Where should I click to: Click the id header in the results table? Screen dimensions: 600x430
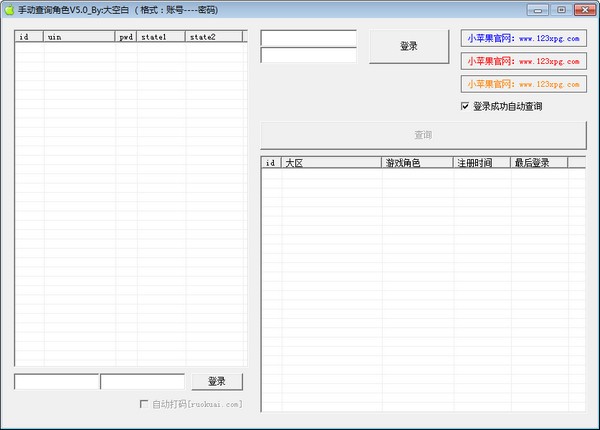coord(272,163)
